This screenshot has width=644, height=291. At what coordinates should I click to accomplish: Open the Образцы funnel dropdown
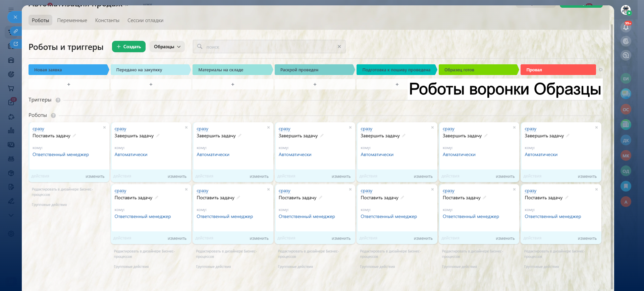[x=167, y=47]
